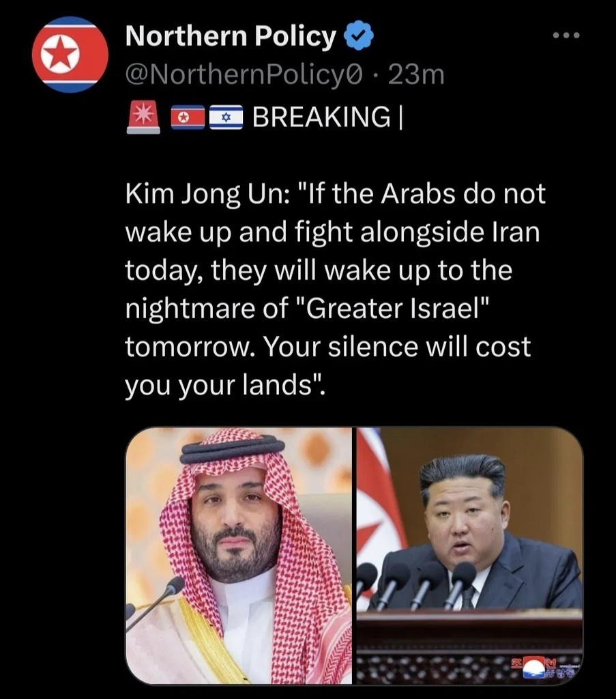Open the right photo at the podium
Screen dimensions: 616x699
[470, 556]
